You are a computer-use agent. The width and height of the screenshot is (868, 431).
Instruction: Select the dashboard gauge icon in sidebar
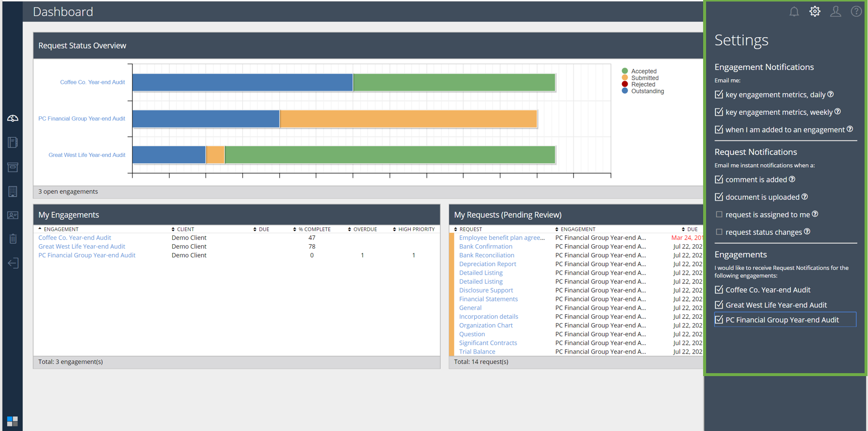tap(13, 118)
